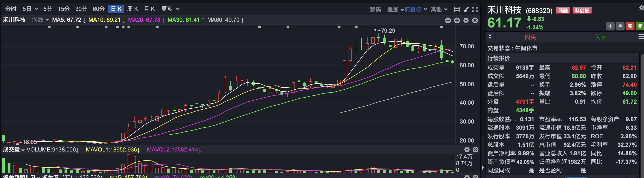This screenshot has height=178, width=644.
Task: Click the 18.05 low price marker on chart
Action: (x=30, y=142)
